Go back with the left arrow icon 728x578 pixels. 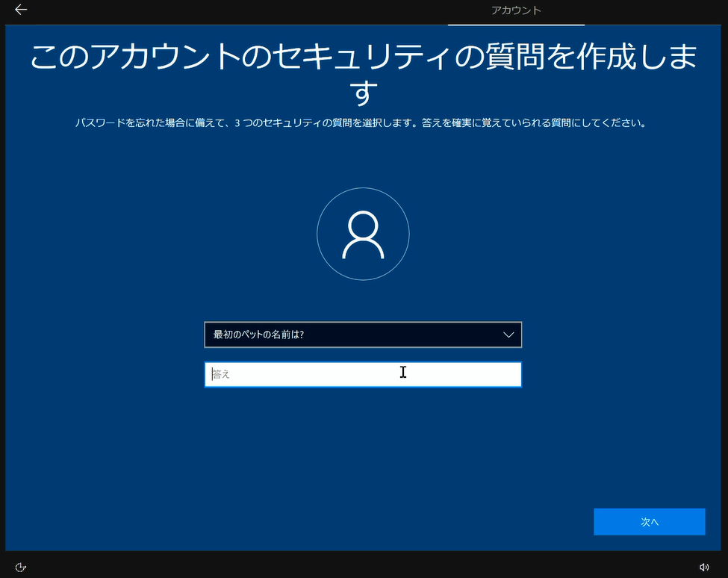pyautogui.click(x=21, y=10)
